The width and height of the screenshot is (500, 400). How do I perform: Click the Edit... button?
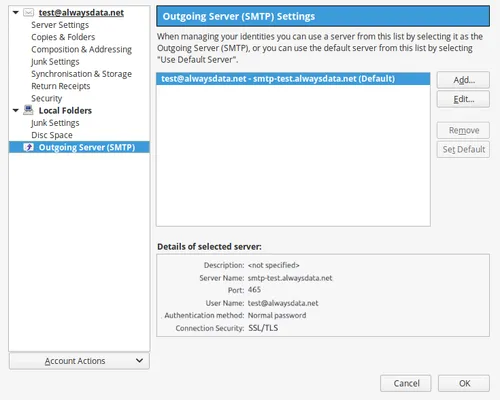[x=463, y=99]
